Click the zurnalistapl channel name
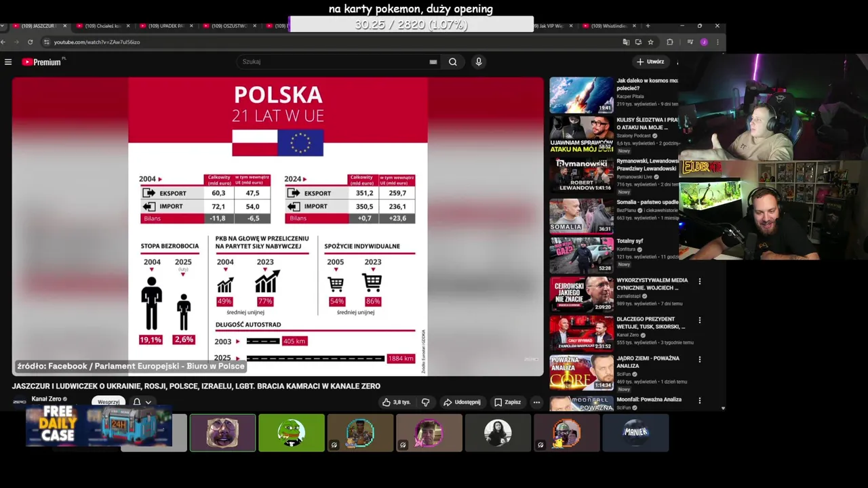 click(x=629, y=296)
